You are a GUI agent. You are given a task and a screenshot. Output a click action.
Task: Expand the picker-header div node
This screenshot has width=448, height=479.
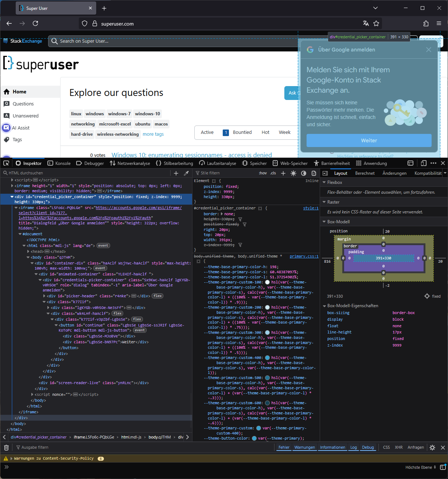pyautogui.click(x=44, y=296)
